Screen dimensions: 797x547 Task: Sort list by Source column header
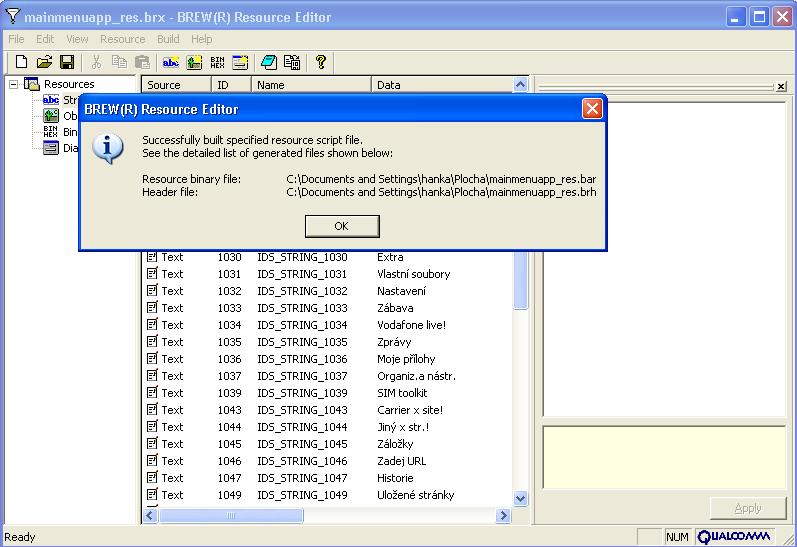coord(176,85)
